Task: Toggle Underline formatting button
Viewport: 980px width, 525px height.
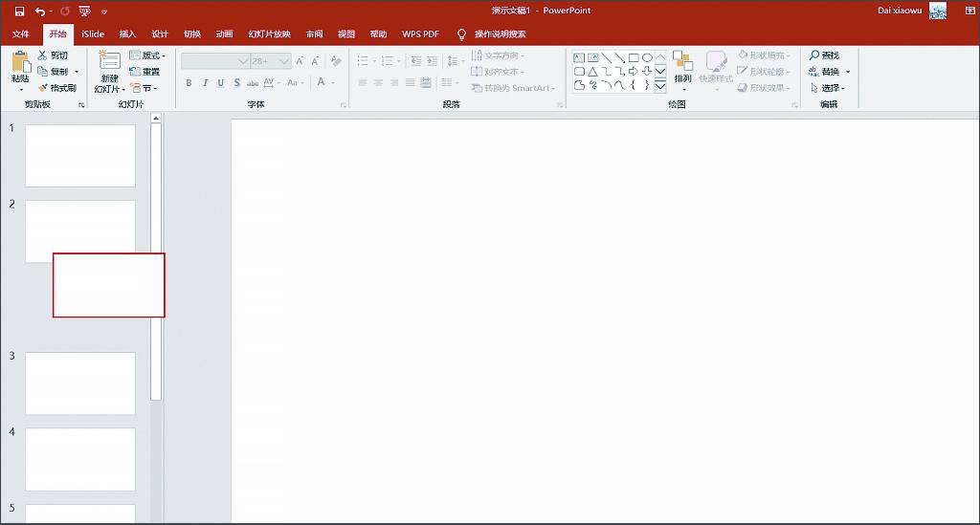Action: pos(221,82)
